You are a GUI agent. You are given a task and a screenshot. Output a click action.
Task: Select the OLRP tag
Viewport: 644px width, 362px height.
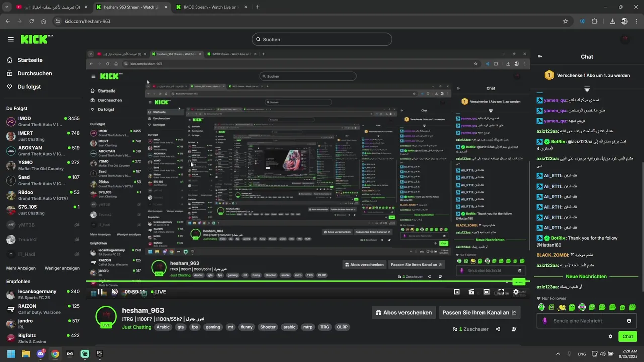click(342, 327)
